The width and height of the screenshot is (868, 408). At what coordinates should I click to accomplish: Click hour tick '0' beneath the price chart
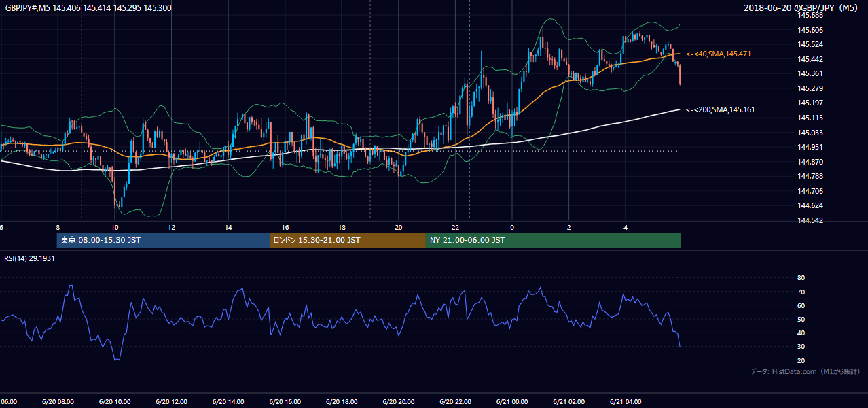[x=512, y=228]
